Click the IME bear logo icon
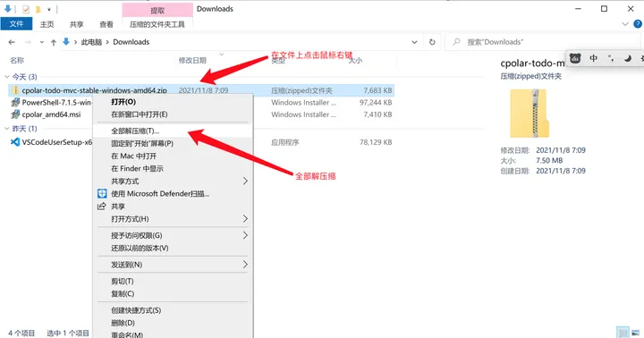This screenshot has height=338, width=644. tap(575, 58)
